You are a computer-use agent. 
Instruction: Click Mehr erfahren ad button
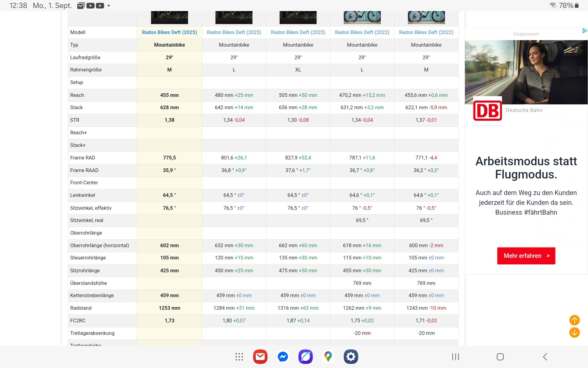526,256
